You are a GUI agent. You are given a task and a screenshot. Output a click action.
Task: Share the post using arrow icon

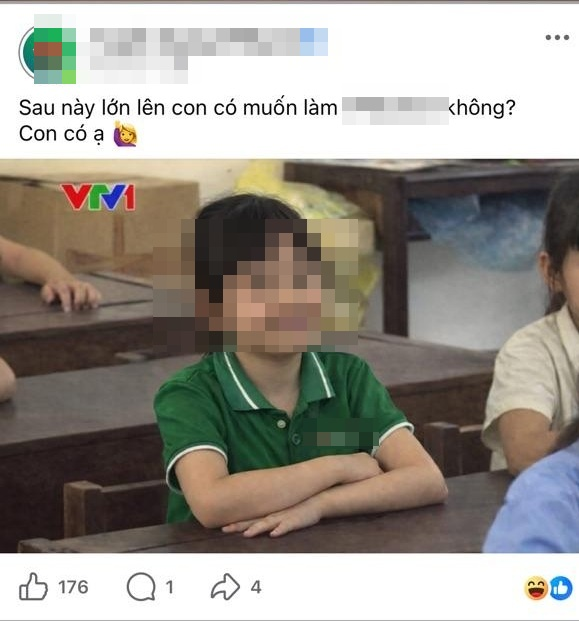[x=225, y=586]
